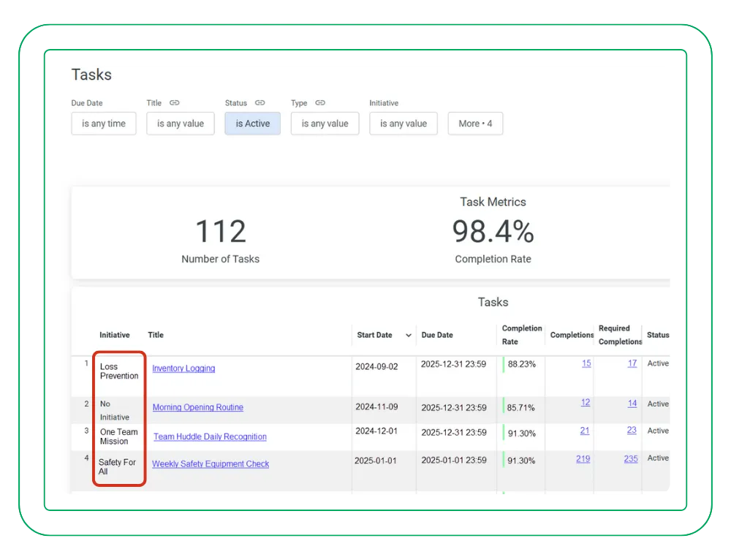Click the Required Completions column header
This screenshot has height=560, width=731.
(x=620, y=335)
